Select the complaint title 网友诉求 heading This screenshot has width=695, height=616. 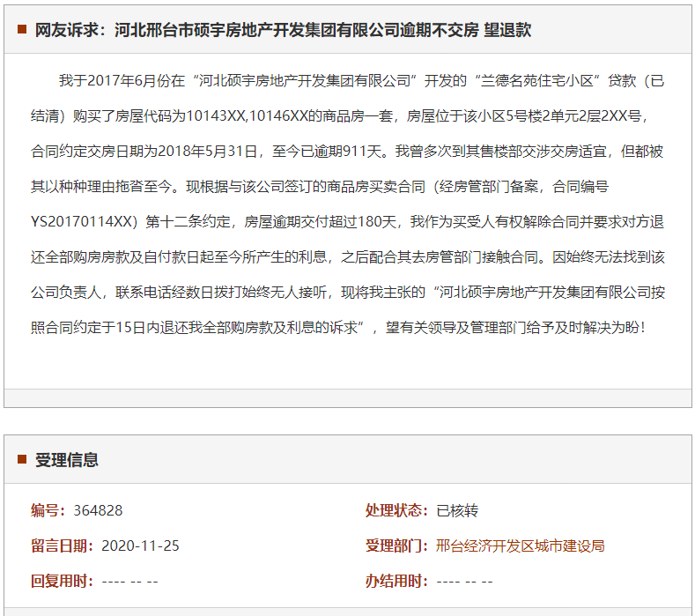[283, 30]
